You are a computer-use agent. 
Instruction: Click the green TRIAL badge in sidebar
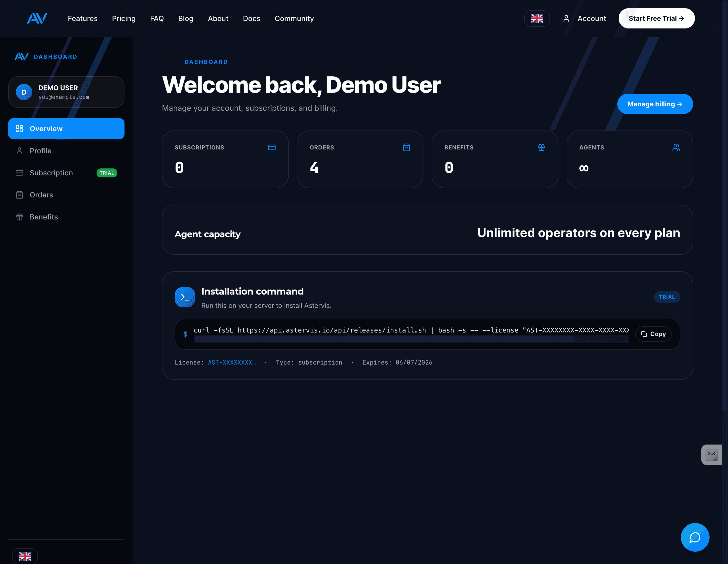point(107,173)
